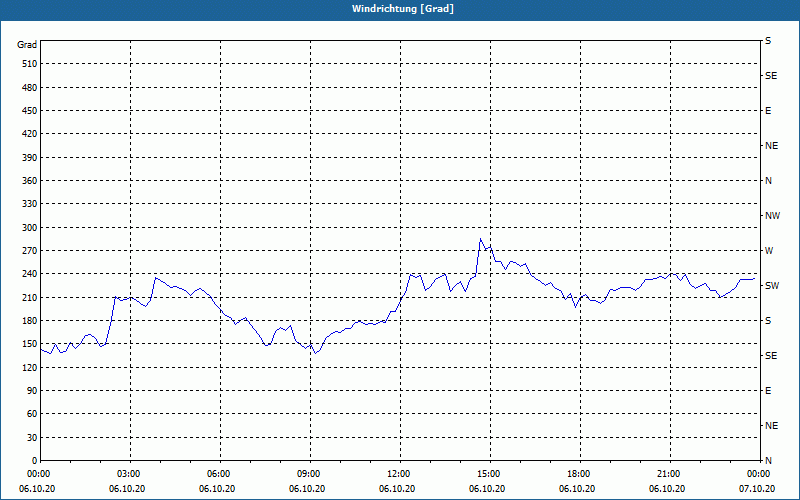Select the 21:00 time axis label
The width and height of the screenshot is (800, 500).
click(670, 474)
